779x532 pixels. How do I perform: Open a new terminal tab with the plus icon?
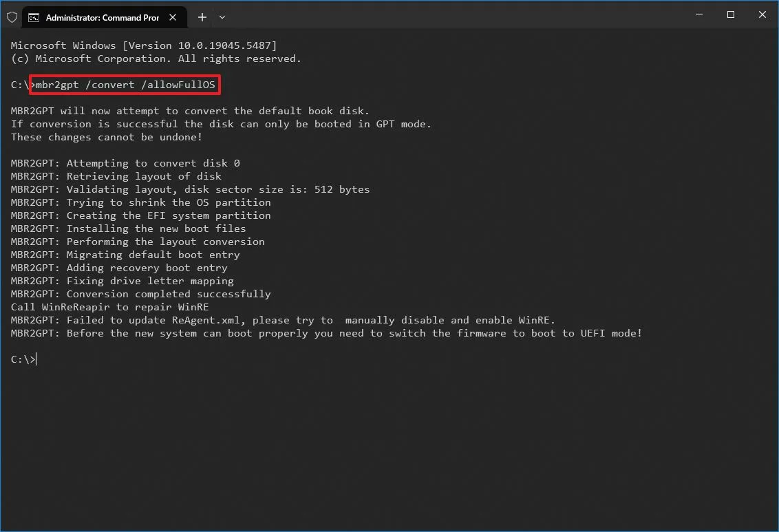click(x=202, y=17)
